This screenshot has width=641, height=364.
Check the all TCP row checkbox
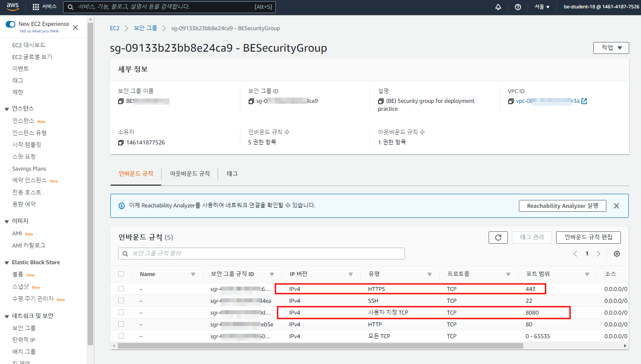pos(121,336)
